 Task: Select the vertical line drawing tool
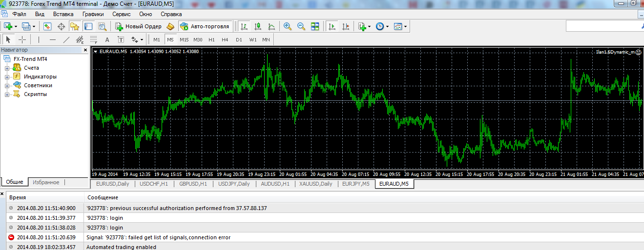39,39
